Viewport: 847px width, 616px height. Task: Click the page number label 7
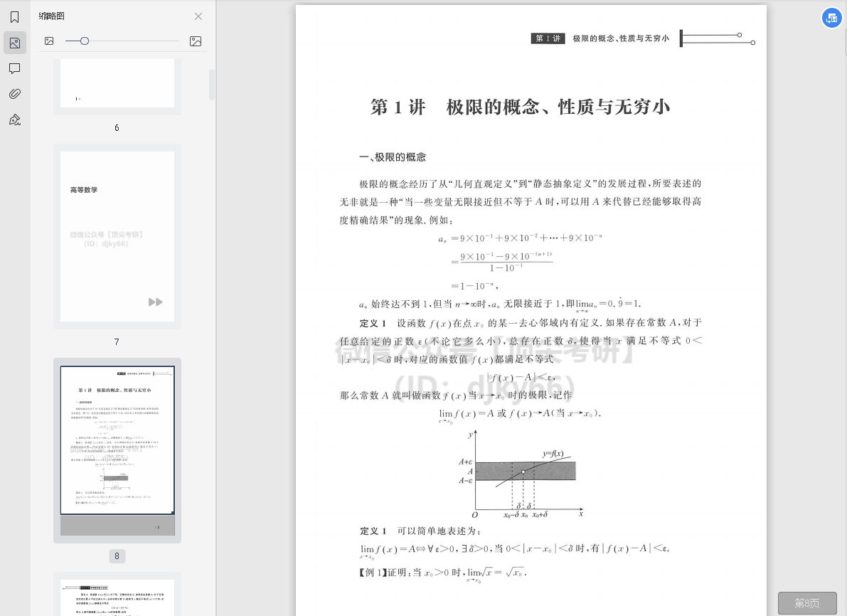point(117,341)
